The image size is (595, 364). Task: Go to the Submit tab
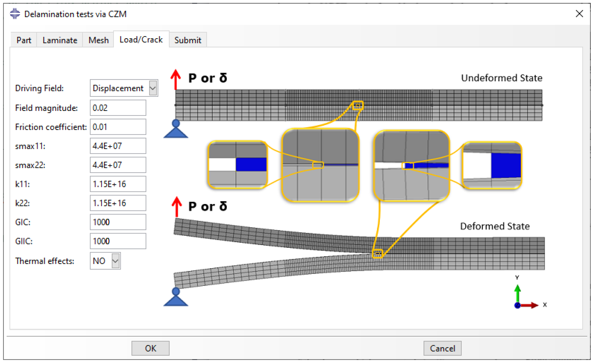coord(188,40)
